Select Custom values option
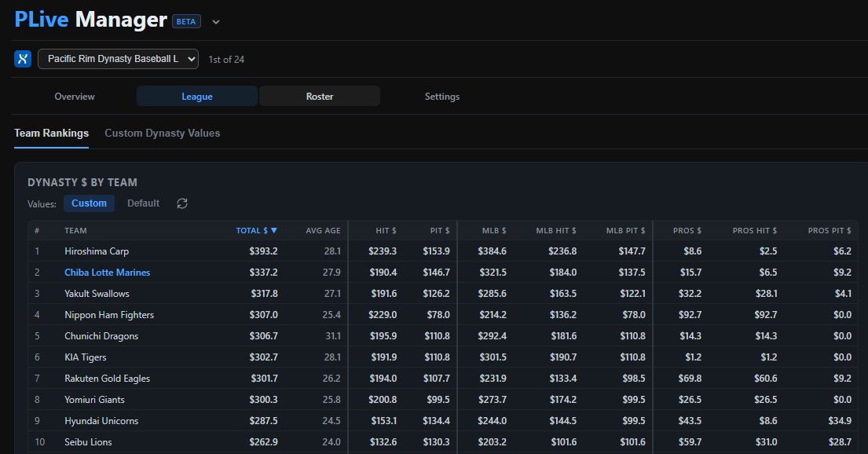The height and width of the screenshot is (454, 868). 89,203
